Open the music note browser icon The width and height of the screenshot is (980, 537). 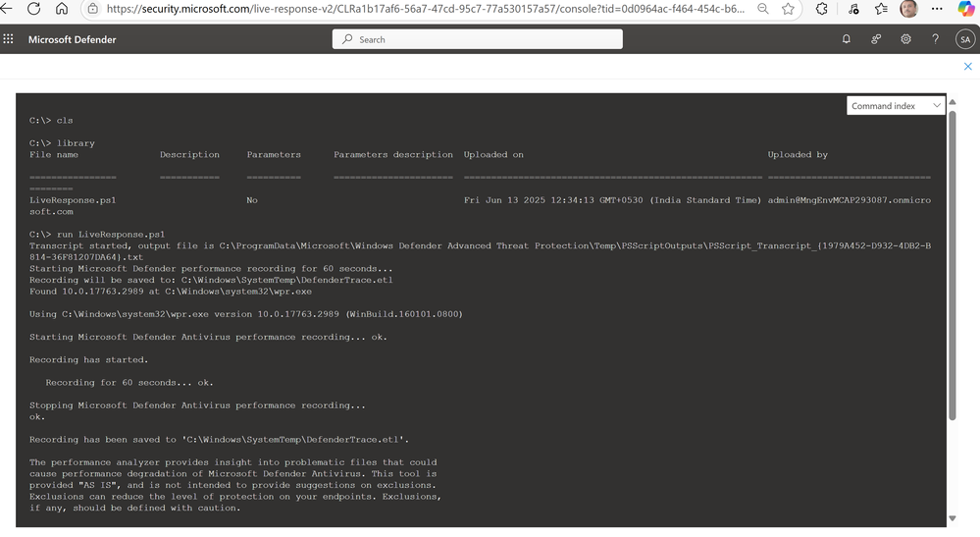[x=853, y=9]
